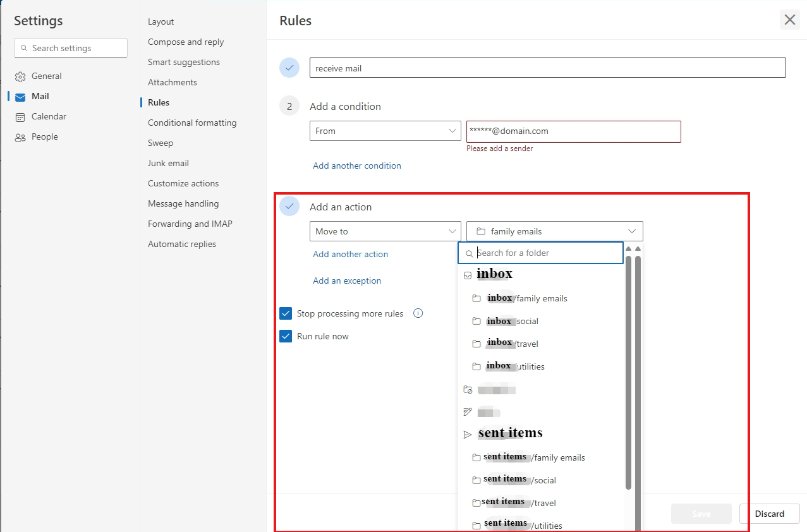Open Smart suggestions options
This screenshot has height=532, width=807.
pos(184,62)
